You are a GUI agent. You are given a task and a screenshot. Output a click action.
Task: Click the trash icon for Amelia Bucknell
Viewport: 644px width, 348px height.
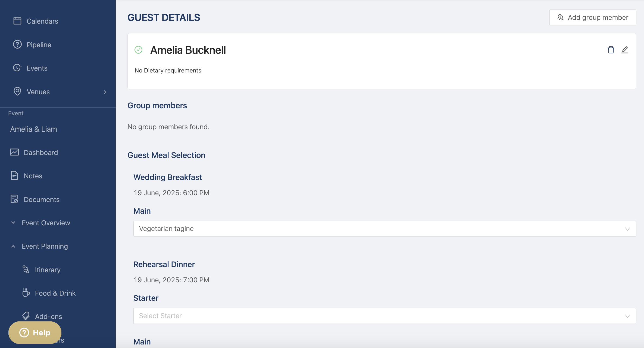click(x=611, y=50)
